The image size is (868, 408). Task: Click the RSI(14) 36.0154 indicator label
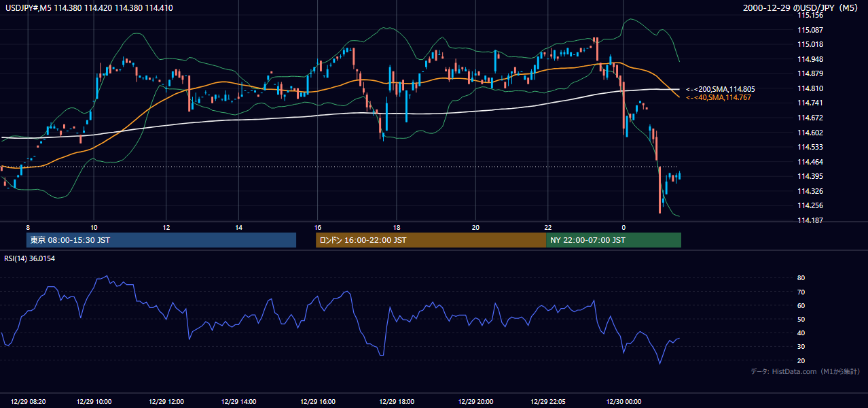(30, 258)
